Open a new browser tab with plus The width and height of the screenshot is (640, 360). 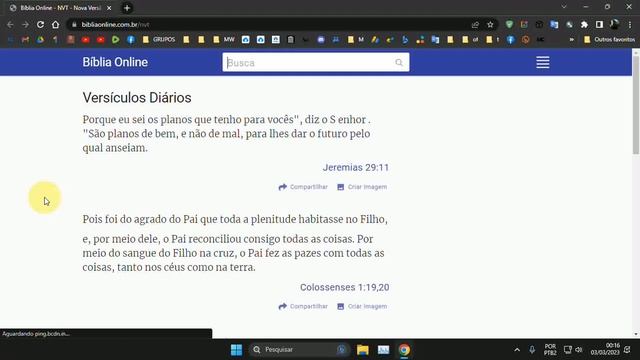click(x=127, y=8)
